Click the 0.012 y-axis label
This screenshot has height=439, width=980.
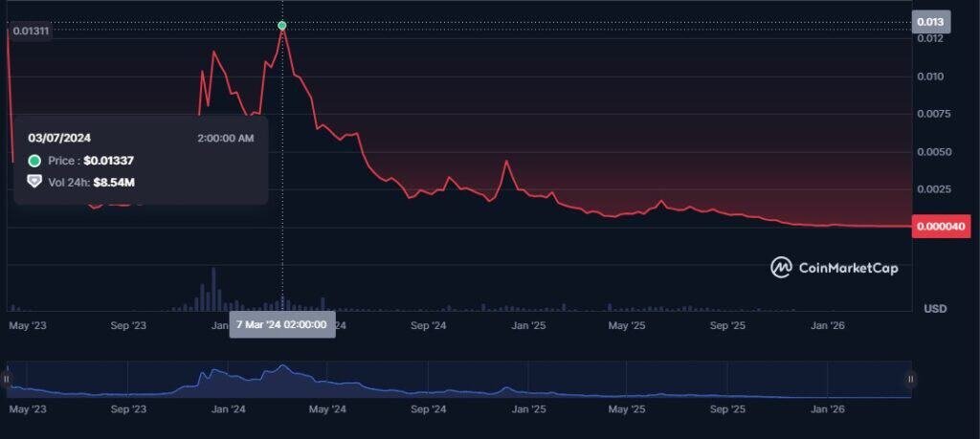(x=929, y=38)
